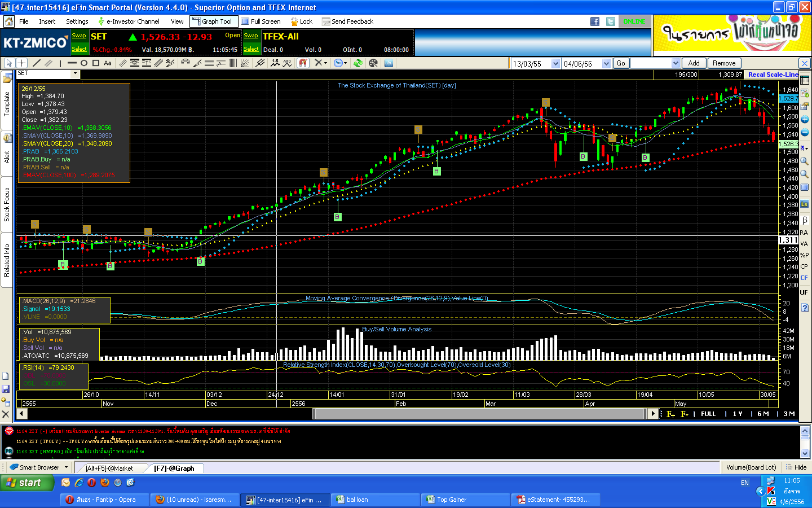Open the Insert menu
812x508 pixels.
[x=47, y=21]
